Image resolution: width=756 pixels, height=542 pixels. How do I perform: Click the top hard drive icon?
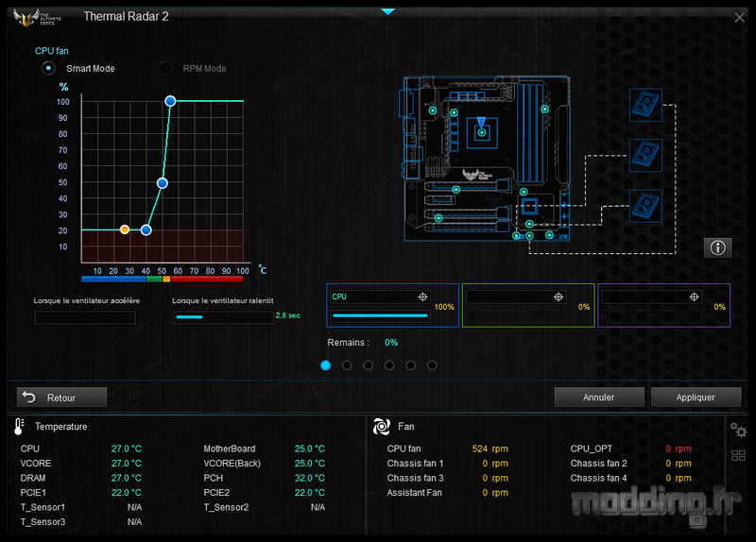coord(645,105)
